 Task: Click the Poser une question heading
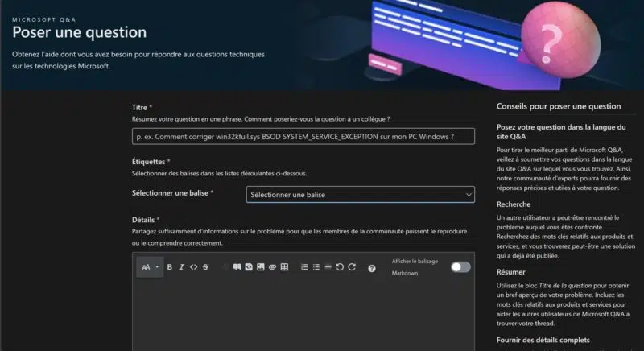pos(79,32)
